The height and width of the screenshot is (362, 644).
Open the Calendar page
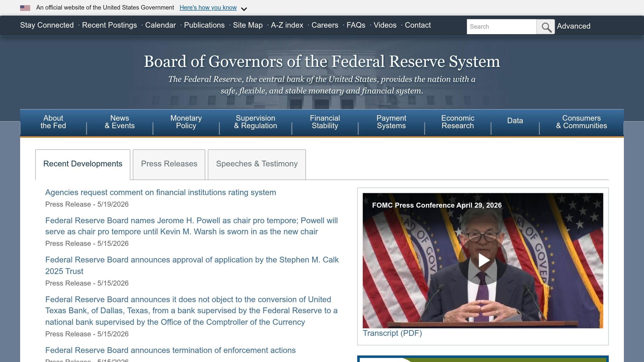160,25
